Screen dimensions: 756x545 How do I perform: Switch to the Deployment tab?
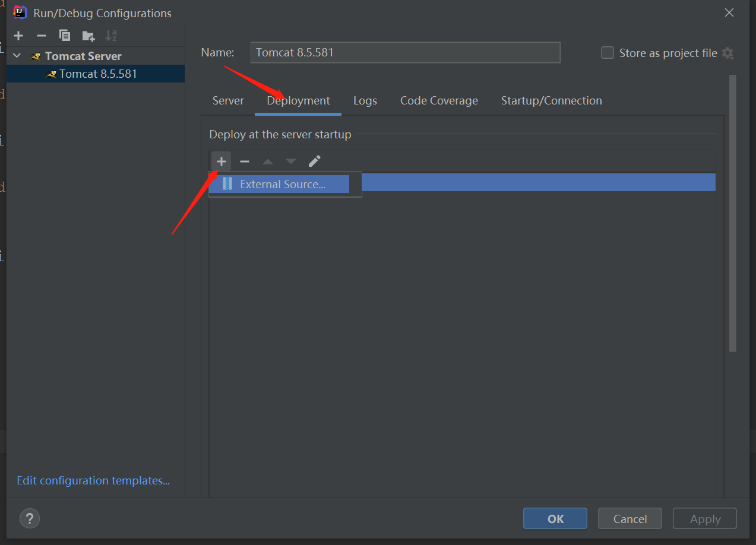[x=298, y=100]
